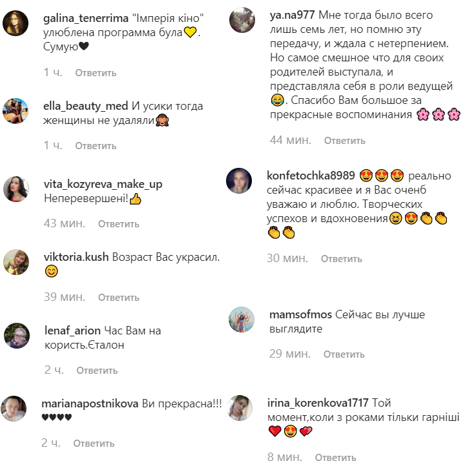Click lenaf_arion's avatar image

(17, 336)
